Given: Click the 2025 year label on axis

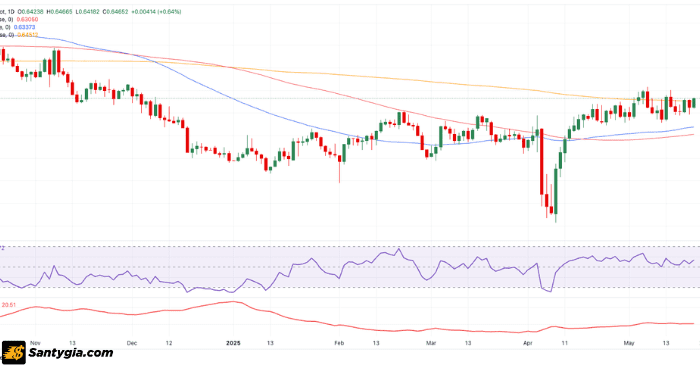Looking at the screenshot, I should [233, 343].
